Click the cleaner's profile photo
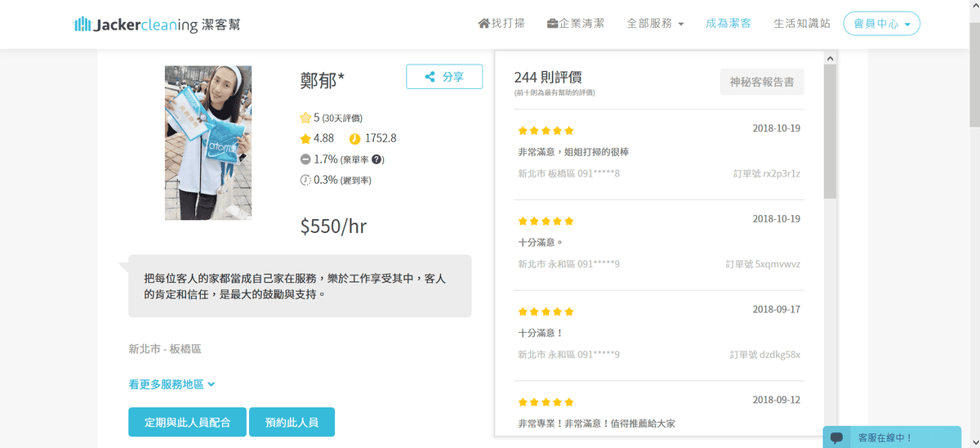980x448 pixels. tap(208, 143)
